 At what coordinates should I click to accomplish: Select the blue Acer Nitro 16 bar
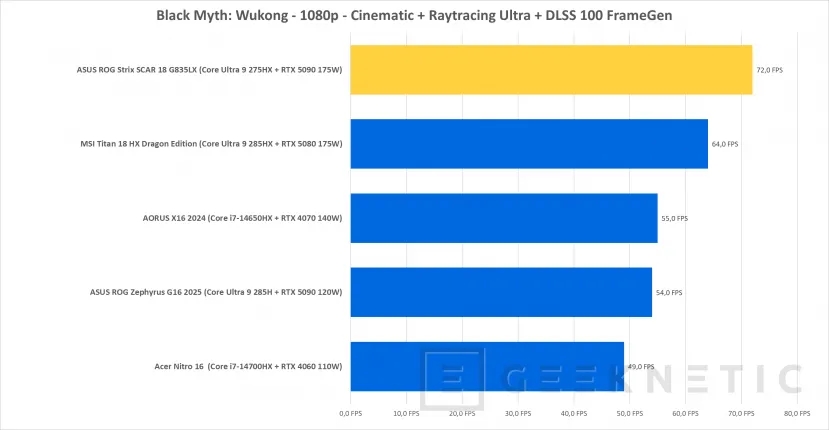(487, 367)
